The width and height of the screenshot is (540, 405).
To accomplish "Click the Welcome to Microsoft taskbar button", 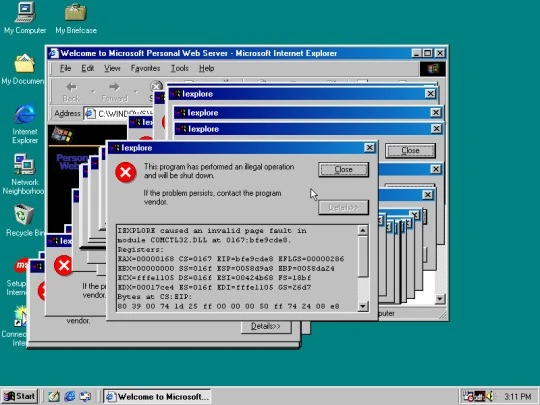I will (x=157, y=396).
